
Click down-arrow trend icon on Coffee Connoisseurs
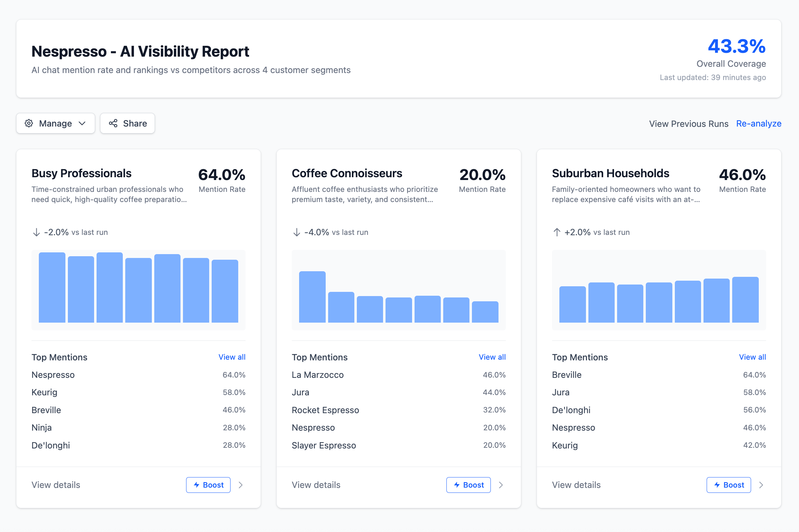coord(297,232)
